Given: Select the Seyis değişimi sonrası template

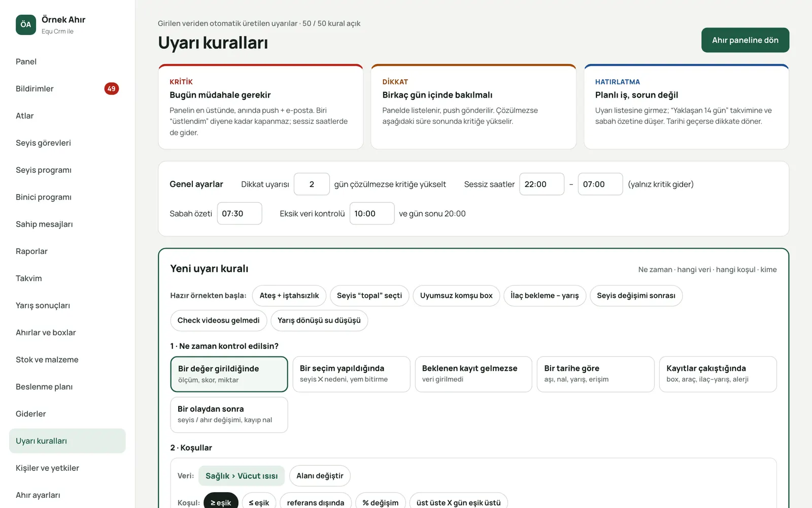Looking at the screenshot, I should (x=636, y=296).
